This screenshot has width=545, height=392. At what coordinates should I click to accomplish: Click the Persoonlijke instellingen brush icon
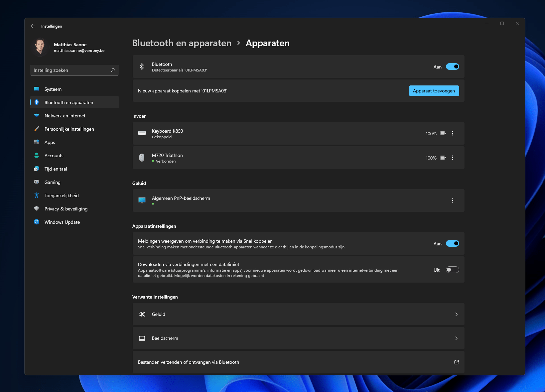pos(37,129)
